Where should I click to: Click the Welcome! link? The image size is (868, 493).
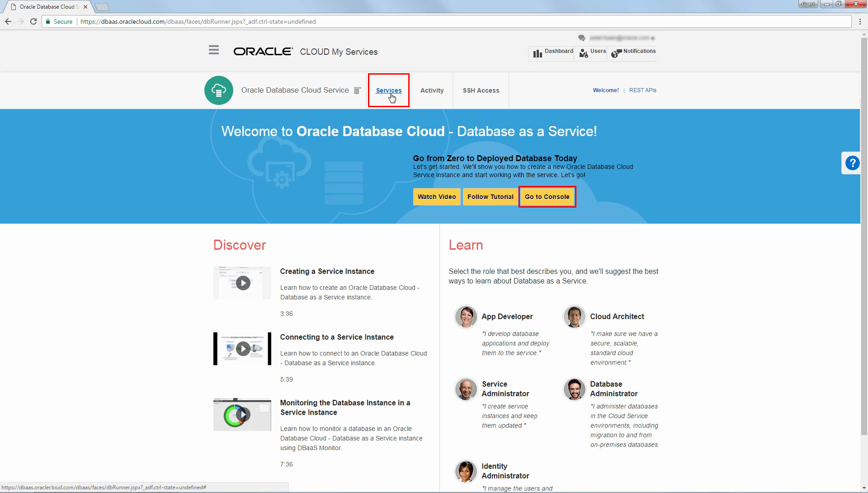pyautogui.click(x=606, y=90)
